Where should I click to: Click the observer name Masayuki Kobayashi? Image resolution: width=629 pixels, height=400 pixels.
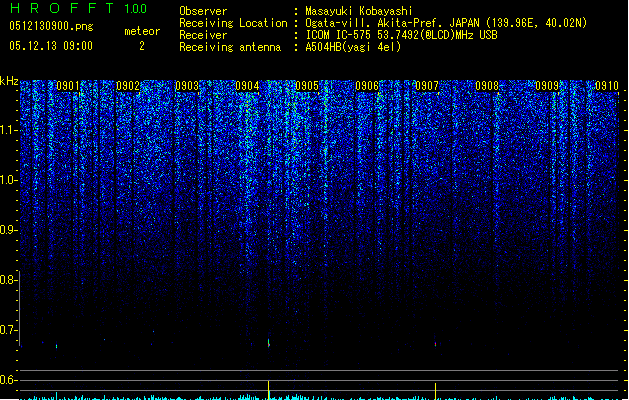[359, 11]
